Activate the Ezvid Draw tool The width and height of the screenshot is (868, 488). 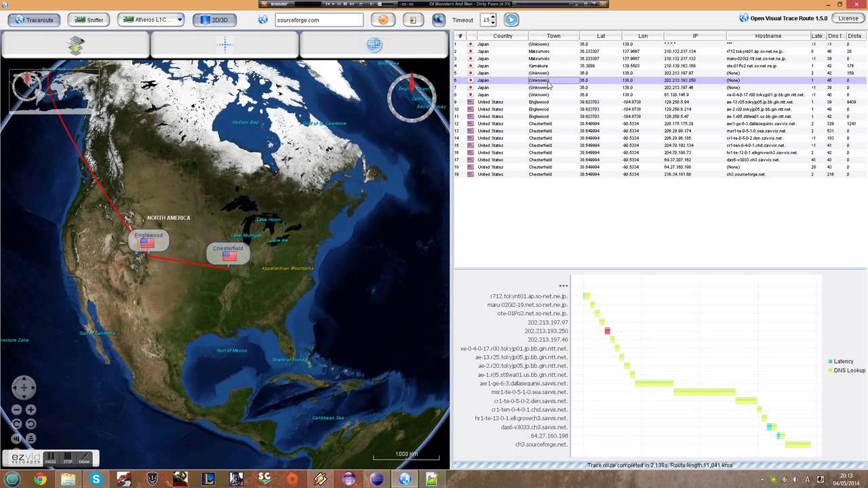(84, 458)
